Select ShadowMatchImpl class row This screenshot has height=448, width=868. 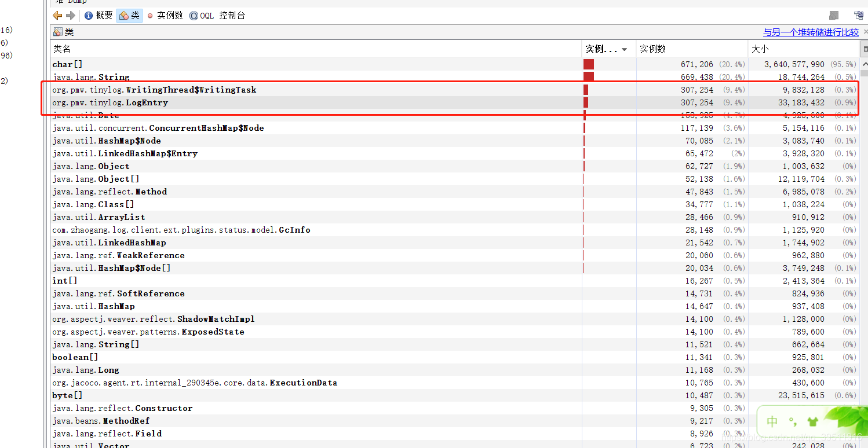tap(455, 319)
